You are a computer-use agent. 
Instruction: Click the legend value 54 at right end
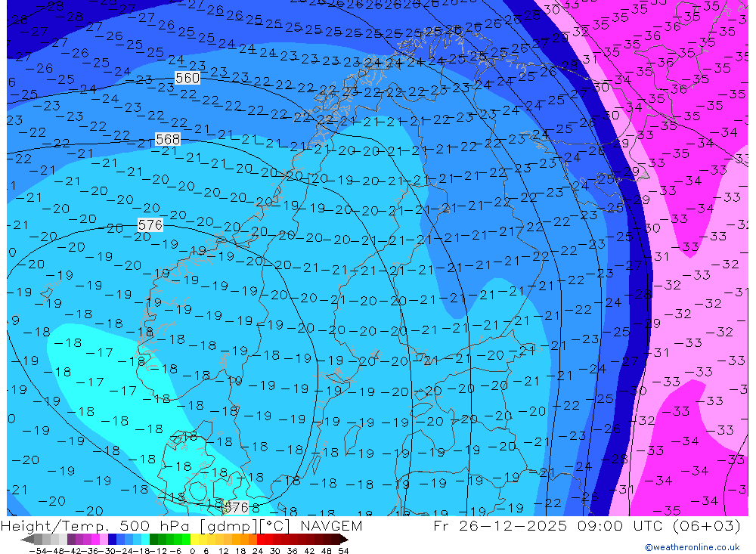pos(343,551)
